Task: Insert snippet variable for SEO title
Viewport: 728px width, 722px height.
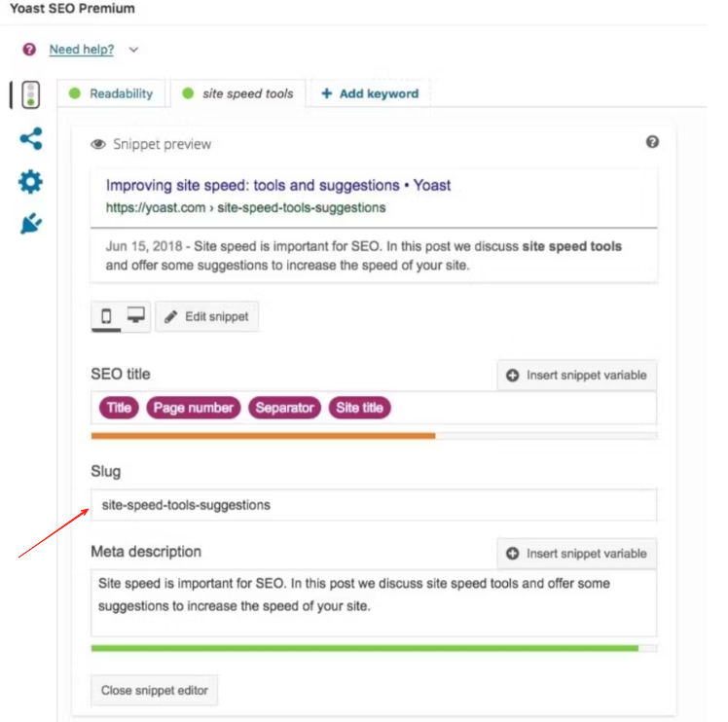Action: (x=577, y=375)
